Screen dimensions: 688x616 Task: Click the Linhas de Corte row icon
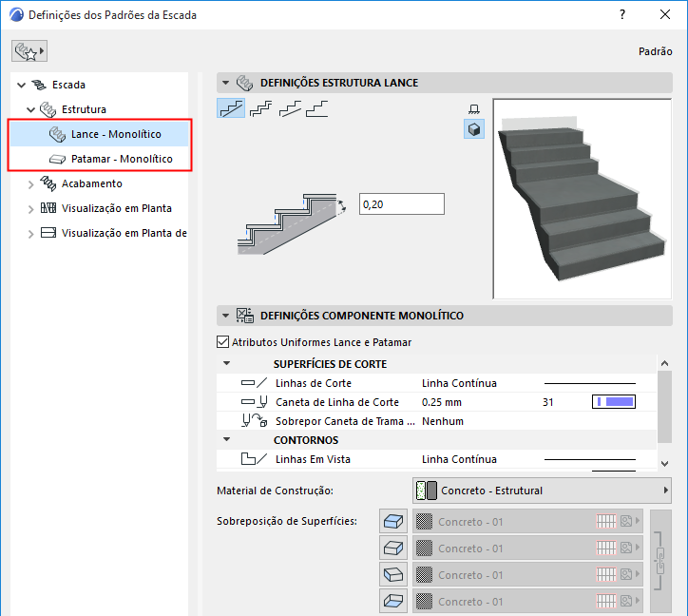tap(254, 383)
